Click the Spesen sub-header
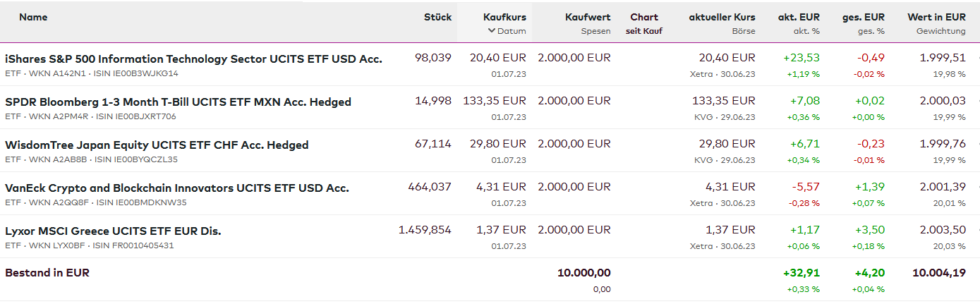Viewport: 980px width, 304px height. point(595,31)
